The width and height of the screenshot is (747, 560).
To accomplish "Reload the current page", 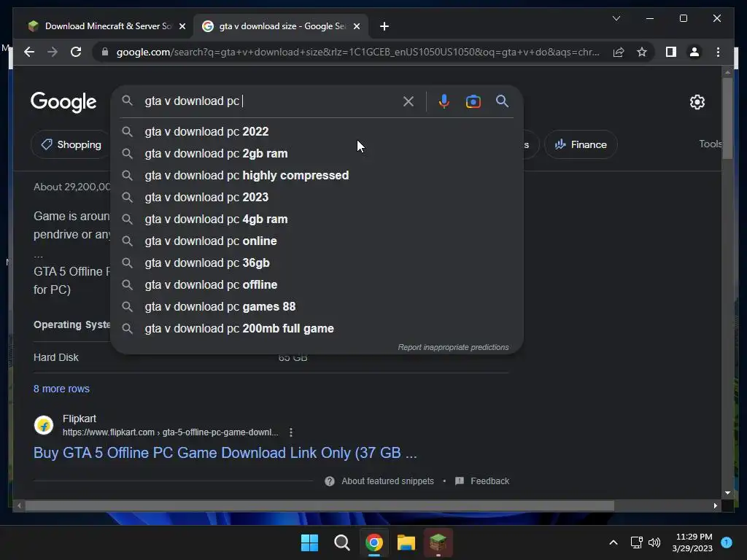I will [76, 52].
